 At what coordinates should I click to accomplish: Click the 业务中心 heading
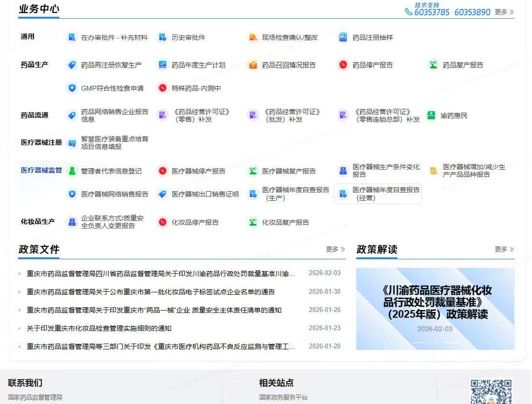(x=39, y=9)
